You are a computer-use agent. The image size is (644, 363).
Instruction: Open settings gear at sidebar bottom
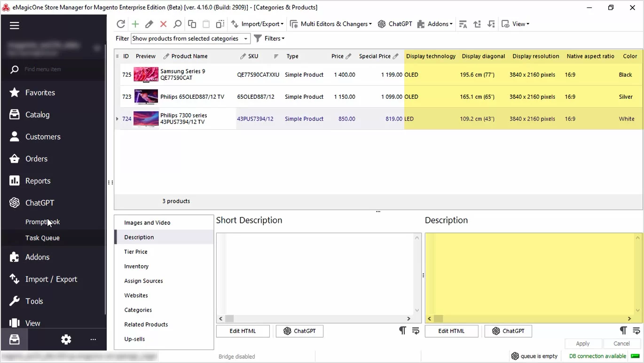(66, 339)
